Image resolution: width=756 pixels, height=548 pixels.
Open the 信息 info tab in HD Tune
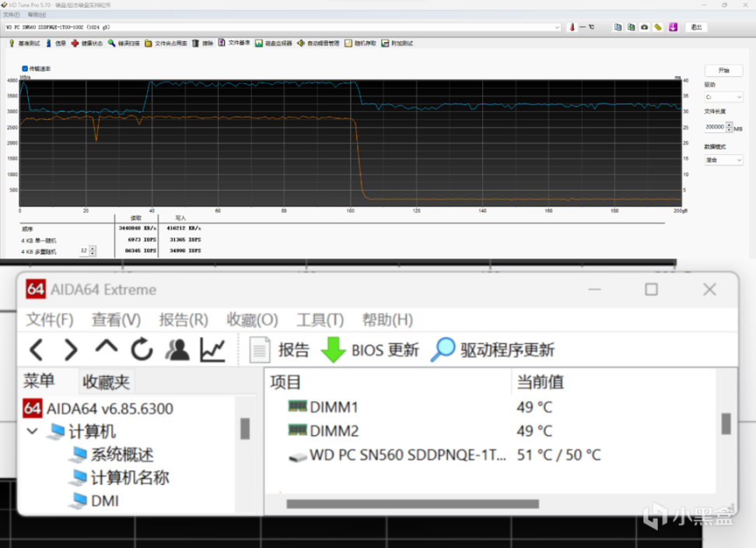[x=56, y=44]
